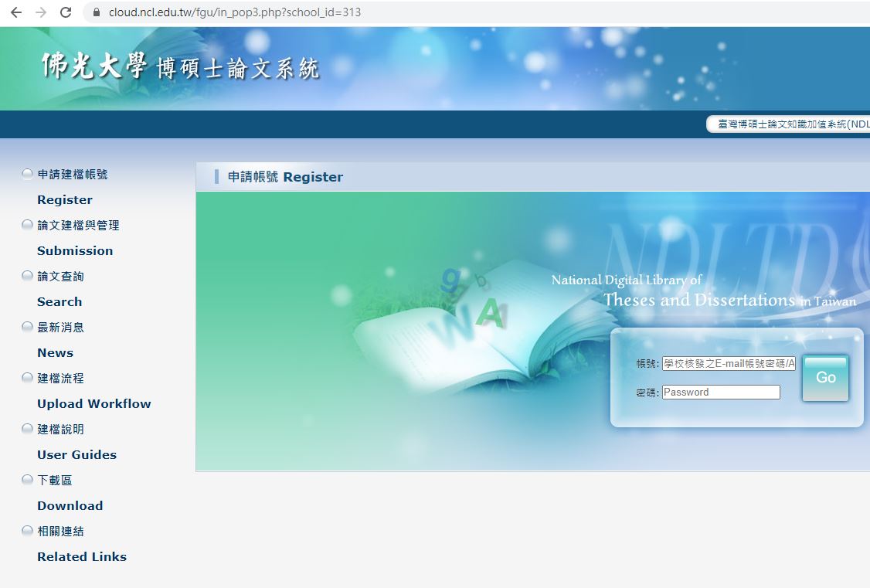Open 最新消息 menu item
Screen dimensions: 870x588
click(60, 328)
